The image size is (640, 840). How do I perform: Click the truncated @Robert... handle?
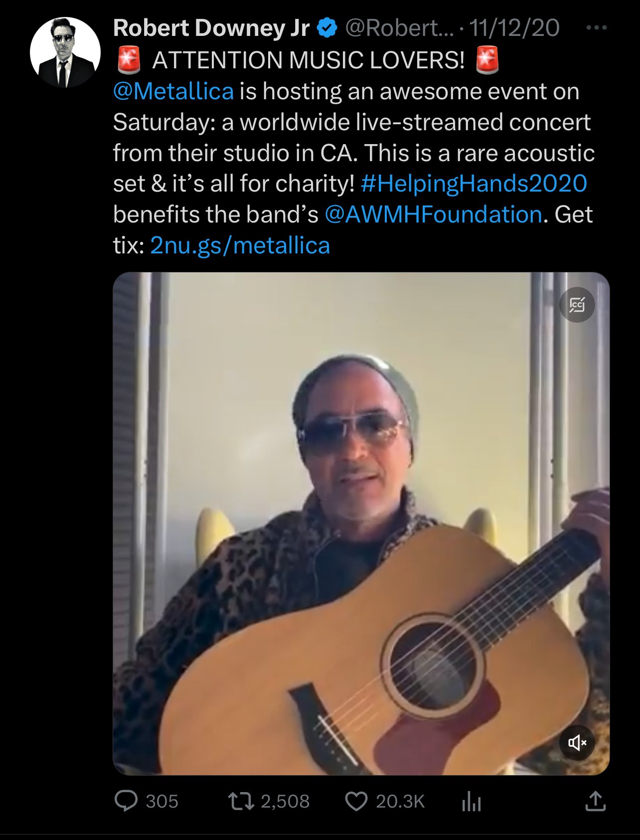point(400,28)
